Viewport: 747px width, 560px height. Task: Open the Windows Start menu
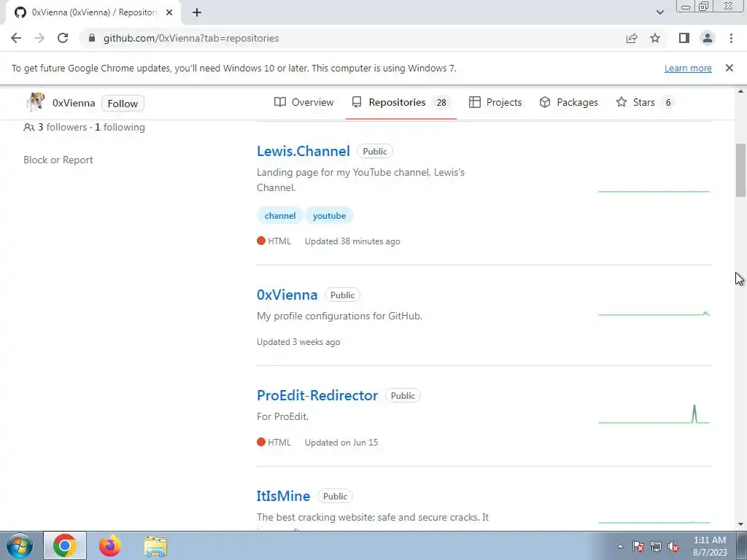click(x=20, y=545)
